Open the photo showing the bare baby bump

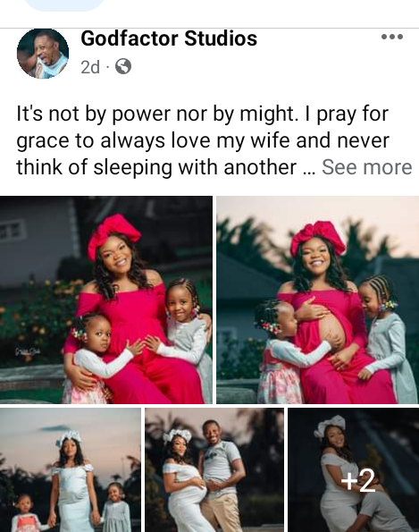click(318, 300)
